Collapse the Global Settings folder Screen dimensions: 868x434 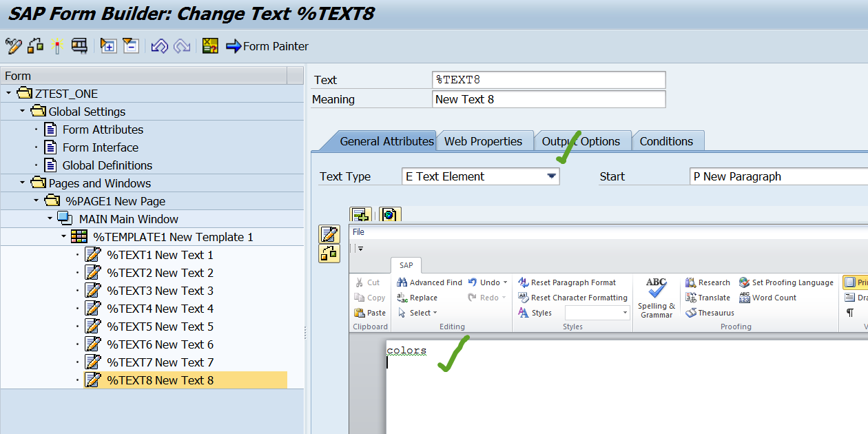click(x=22, y=111)
